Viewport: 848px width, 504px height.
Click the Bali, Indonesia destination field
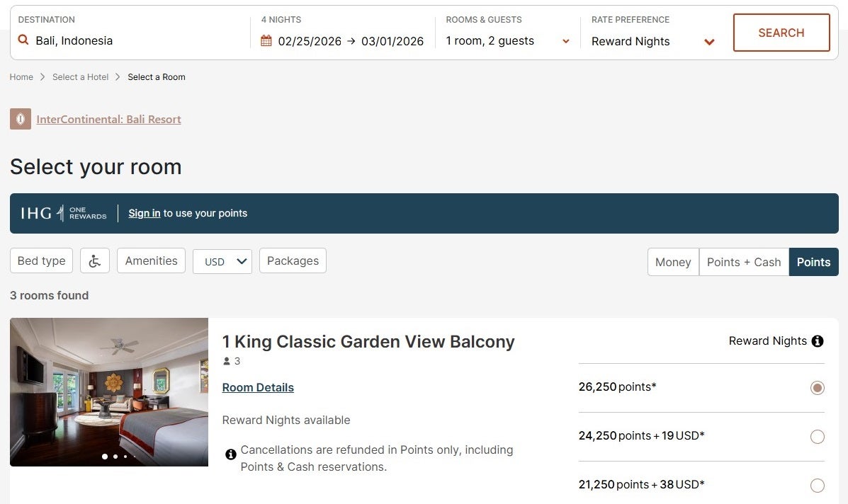click(x=74, y=40)
